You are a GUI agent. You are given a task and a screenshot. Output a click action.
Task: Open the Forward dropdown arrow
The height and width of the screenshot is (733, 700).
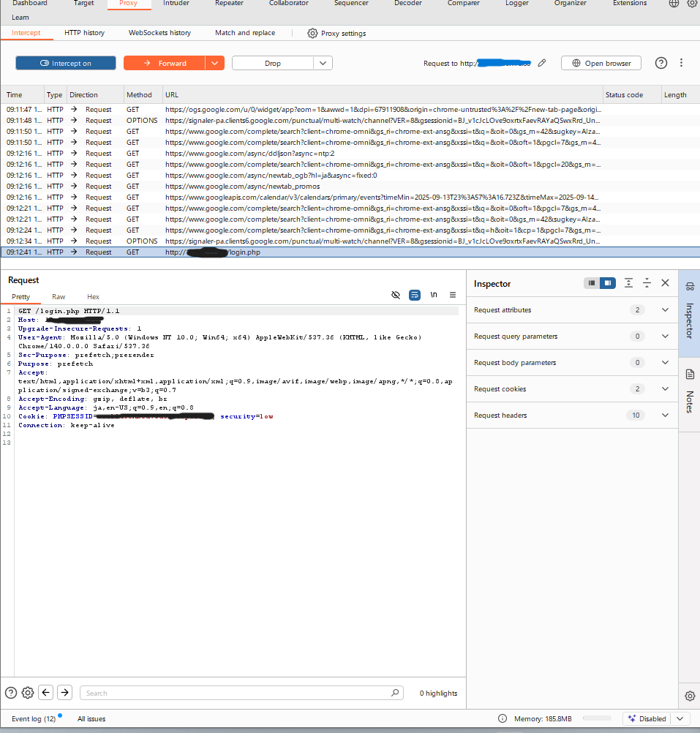(215, 63)
